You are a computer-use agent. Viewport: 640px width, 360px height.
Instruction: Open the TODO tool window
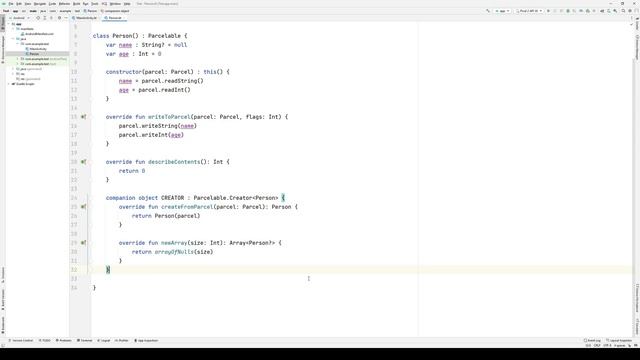45,340
